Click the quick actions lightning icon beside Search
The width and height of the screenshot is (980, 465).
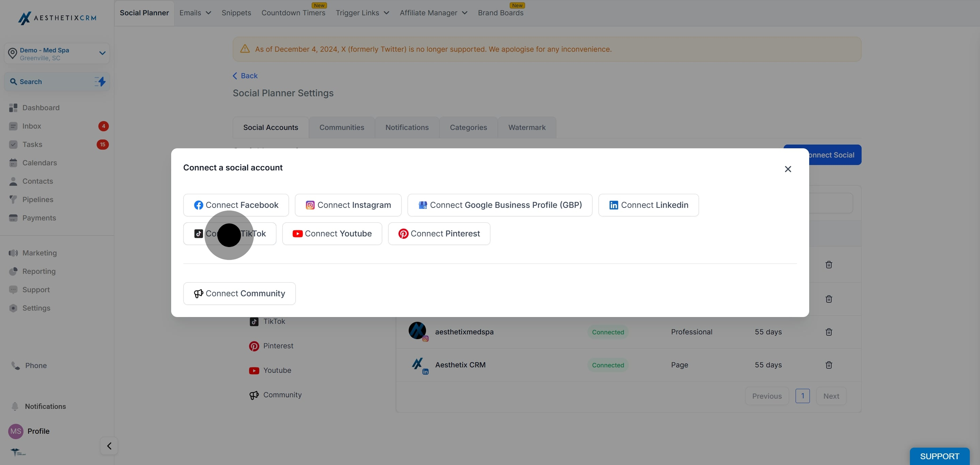(x=100, y=81)
